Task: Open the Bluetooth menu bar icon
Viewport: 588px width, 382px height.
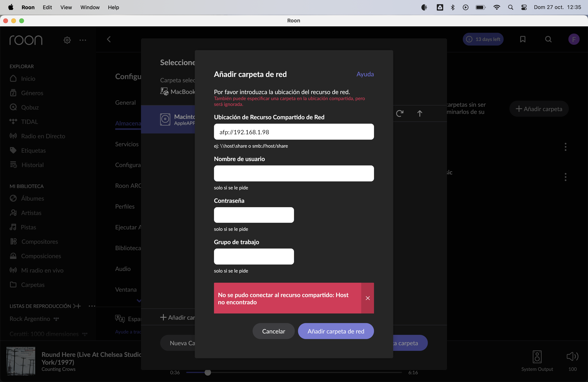Action: (x=453, y=7)
